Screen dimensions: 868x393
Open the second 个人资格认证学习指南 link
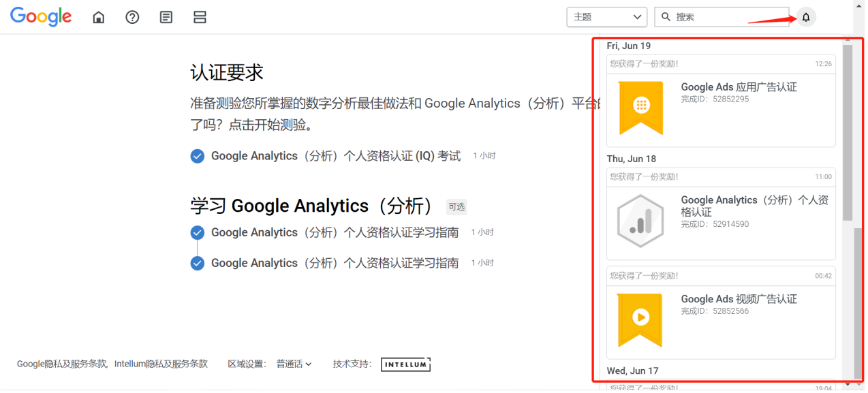(x=335, y=263)
